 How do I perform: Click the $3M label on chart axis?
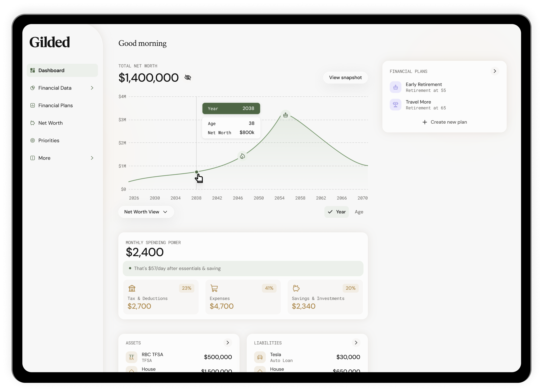[x=122, y=119]
